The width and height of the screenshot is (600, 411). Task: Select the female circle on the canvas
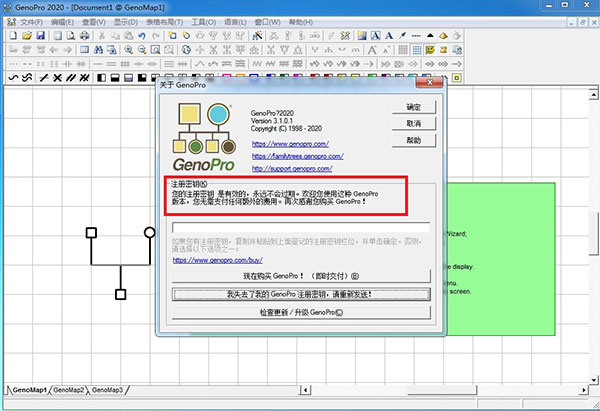(150, 232)
